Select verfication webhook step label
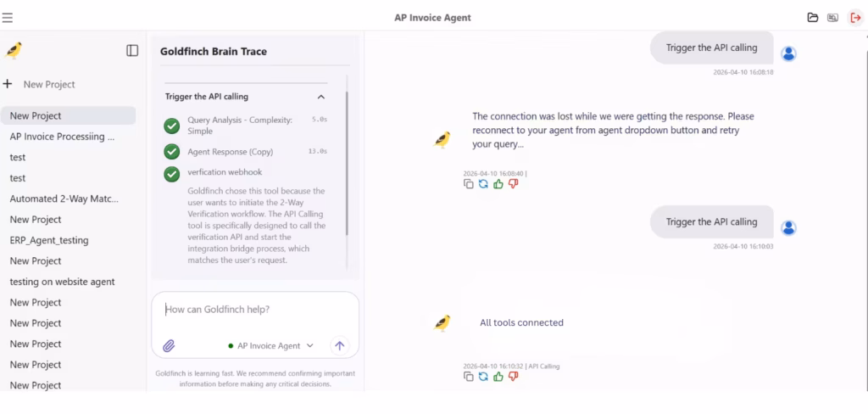Image resolution: width=868 pixels, height=414 pixels. pyautogui.click(x=225, y=172)
